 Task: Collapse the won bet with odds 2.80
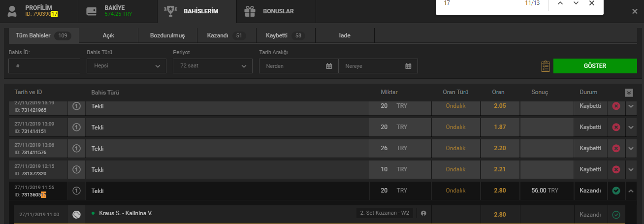coord(631,191)
